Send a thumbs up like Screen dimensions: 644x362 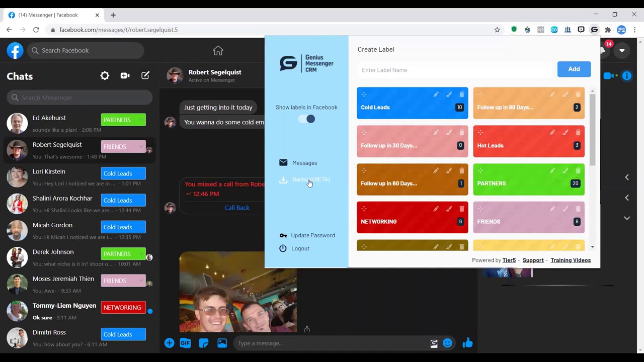click(467, 343)
